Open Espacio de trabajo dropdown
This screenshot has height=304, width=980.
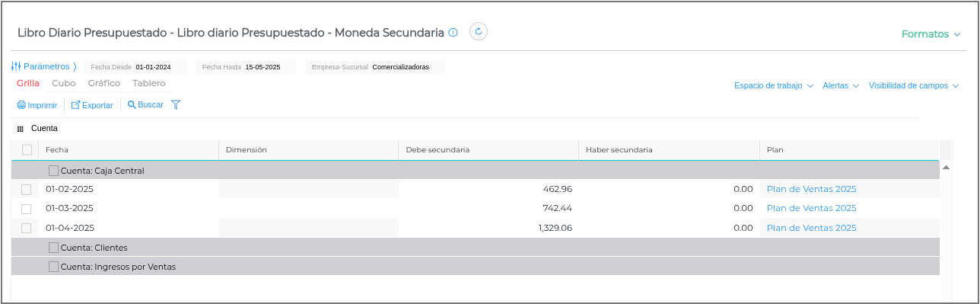774,86
